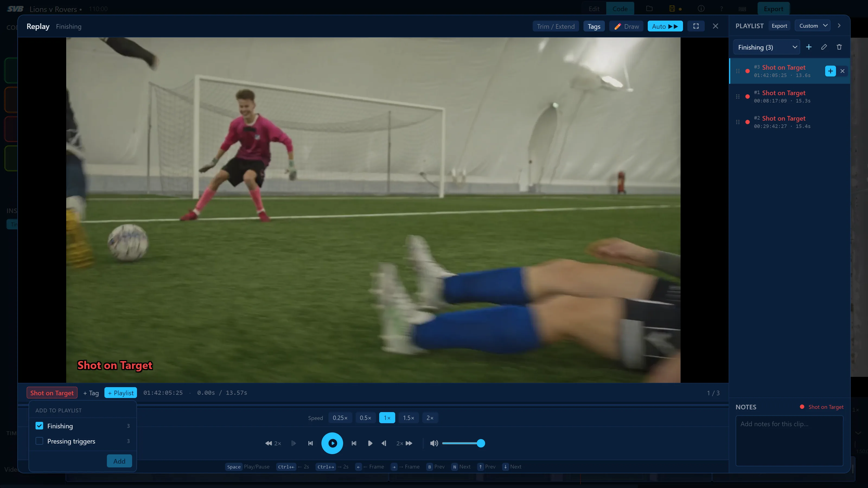Select clip #2 at 00:29:42:27
The image size is (868, 488).
790,122
